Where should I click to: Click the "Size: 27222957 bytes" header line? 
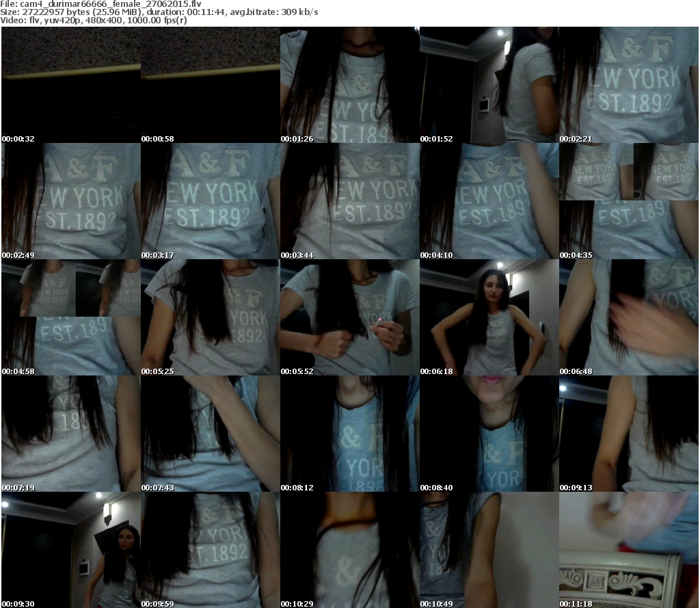[159, 12]
